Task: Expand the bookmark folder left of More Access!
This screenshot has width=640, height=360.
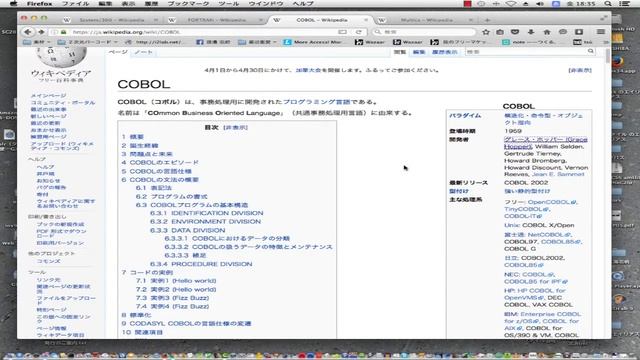Action: coord(257,42)
